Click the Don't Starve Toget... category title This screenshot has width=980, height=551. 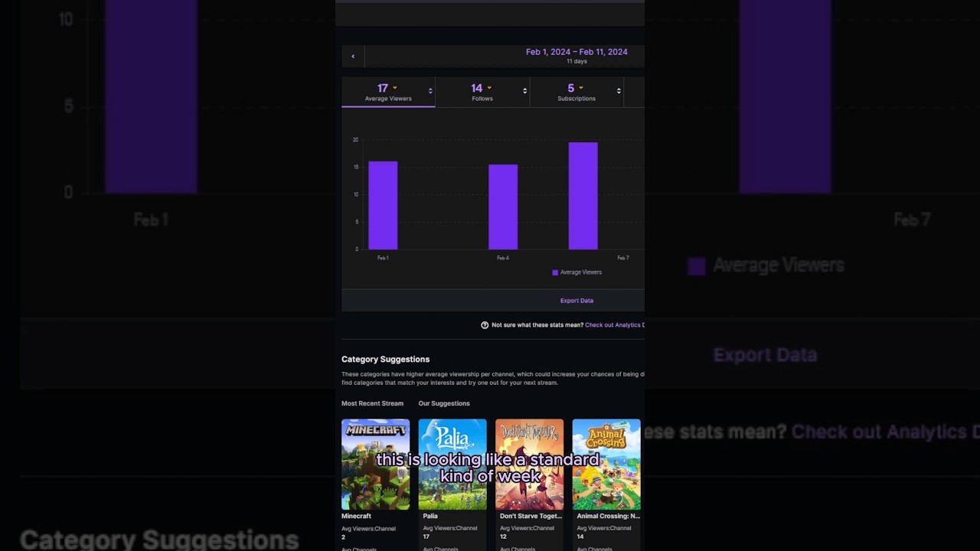(531, 516)
